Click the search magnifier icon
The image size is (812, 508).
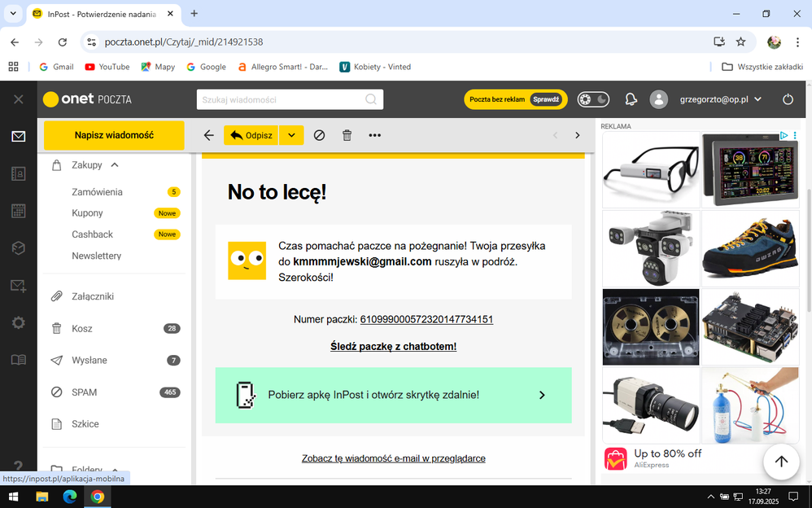point(371,99)
